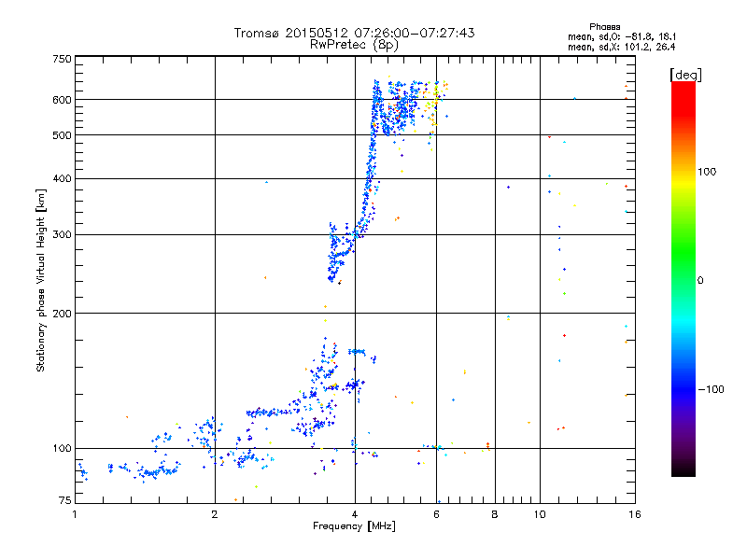The image size is (747, 560).
Task: Click the 'Stationary phase Virtual Height [km]' axis label
Action: [41, 281]
